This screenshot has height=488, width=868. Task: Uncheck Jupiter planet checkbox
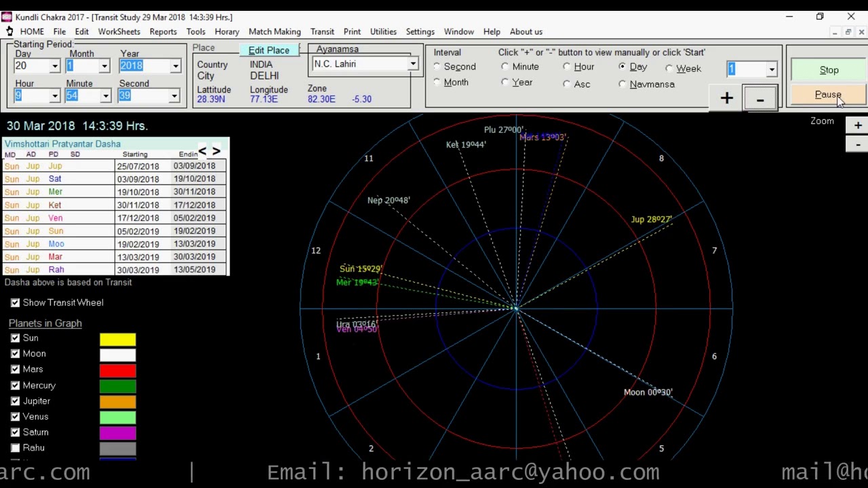(x=15, y=401)
